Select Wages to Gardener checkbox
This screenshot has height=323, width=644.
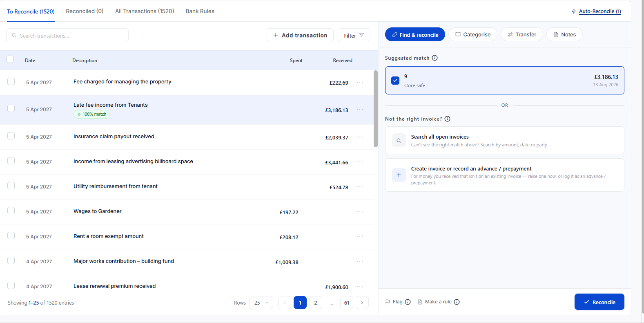click(x=11, y=211)
